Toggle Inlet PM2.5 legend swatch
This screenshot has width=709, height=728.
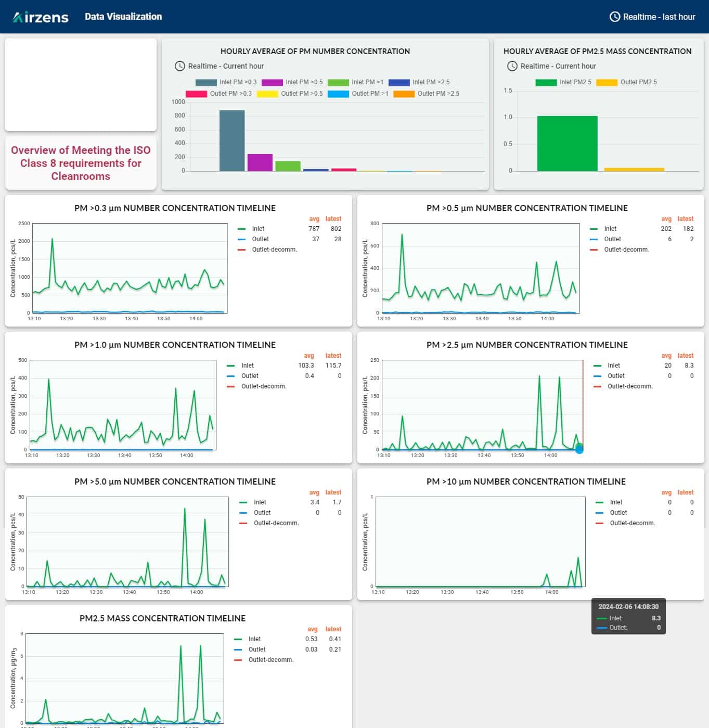(546, 82)
